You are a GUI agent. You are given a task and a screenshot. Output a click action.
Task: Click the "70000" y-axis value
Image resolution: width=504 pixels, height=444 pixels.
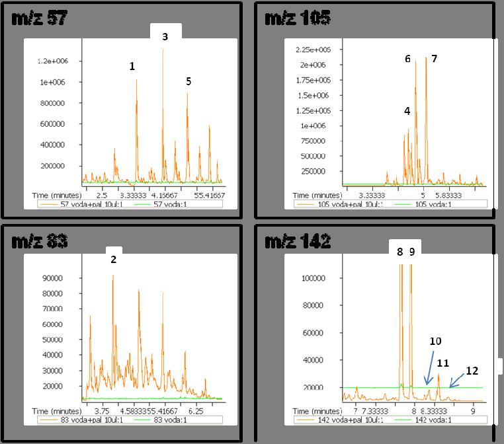[x=52, y=309]
